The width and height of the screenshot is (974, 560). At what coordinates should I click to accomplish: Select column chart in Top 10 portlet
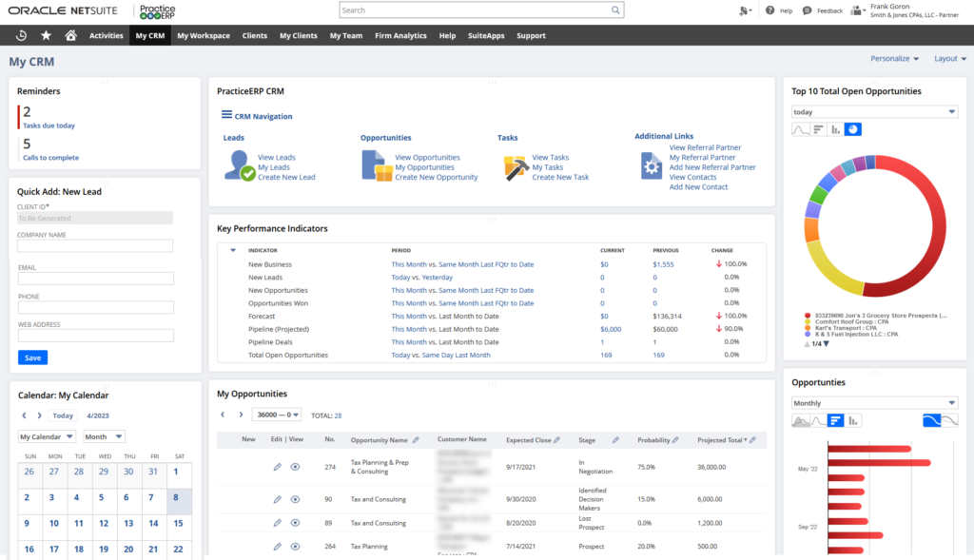tap(835, 129)
